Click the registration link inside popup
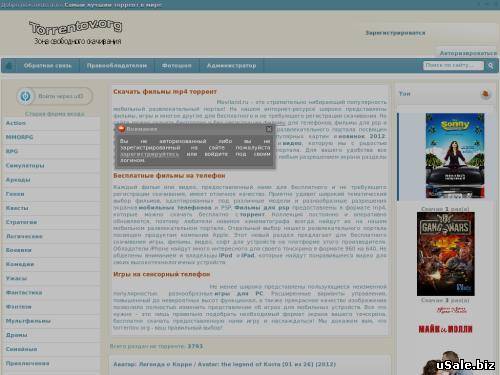 [149, 154]
